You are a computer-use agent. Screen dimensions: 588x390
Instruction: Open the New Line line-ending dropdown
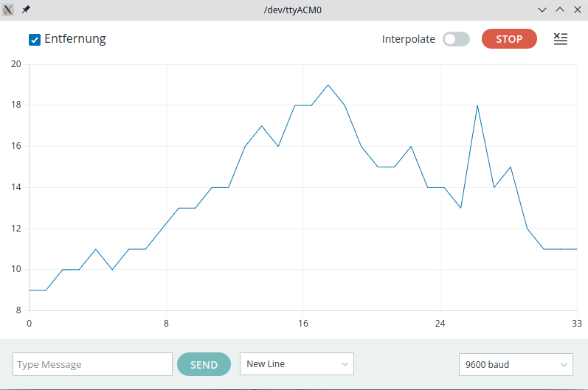coord(297,364)
